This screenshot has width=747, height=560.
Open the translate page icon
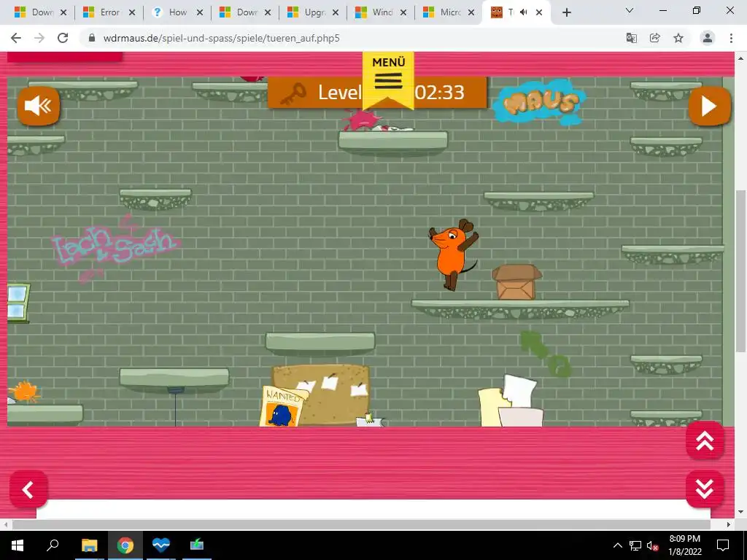[x=632, y=38]
